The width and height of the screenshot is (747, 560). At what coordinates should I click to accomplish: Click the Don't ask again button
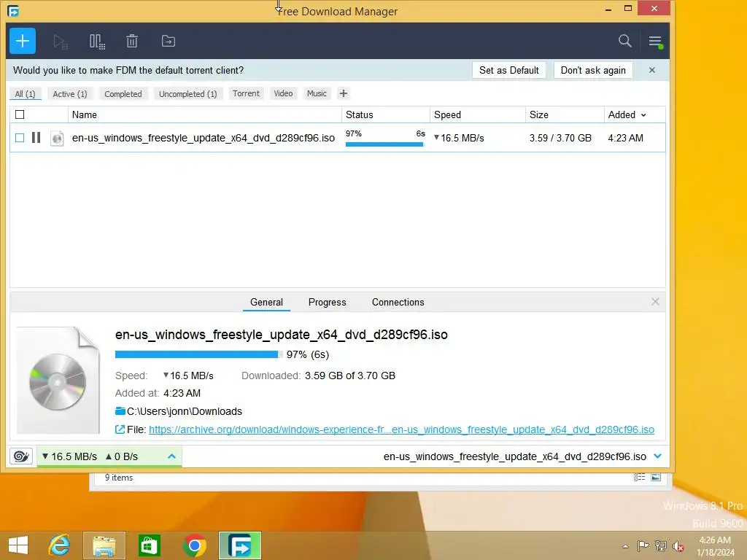click(x=593, y=70)
